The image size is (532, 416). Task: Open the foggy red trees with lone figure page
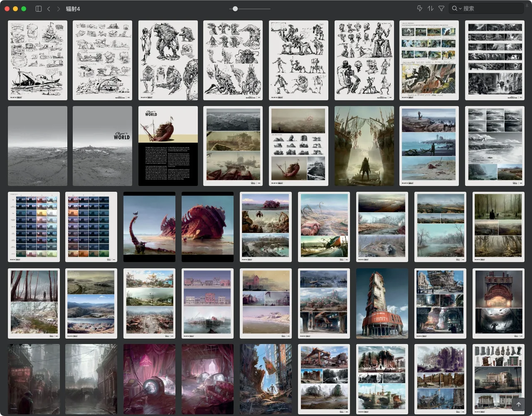click(x=34, y=303)
